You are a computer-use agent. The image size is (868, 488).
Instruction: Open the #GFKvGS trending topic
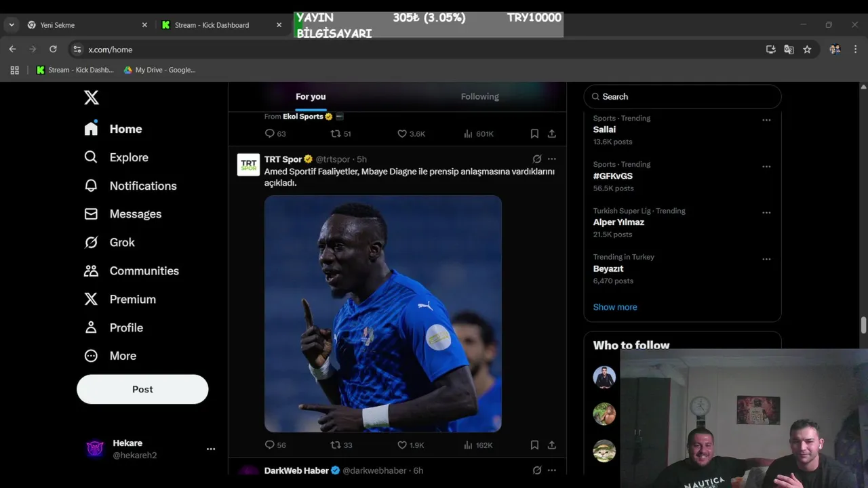click(x=612, y=176)
